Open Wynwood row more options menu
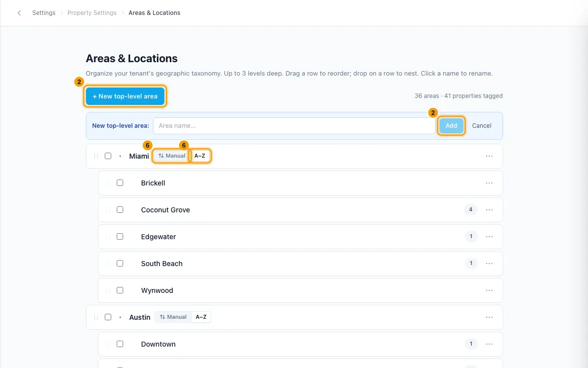The height and width of the screenshot is (368, 588). [x=489, y=290]
